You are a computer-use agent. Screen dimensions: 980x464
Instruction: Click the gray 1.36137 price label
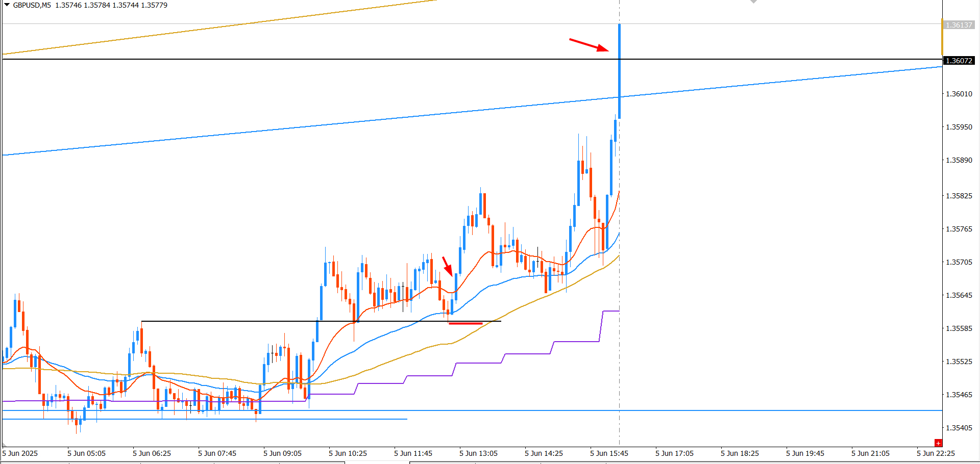959,25
